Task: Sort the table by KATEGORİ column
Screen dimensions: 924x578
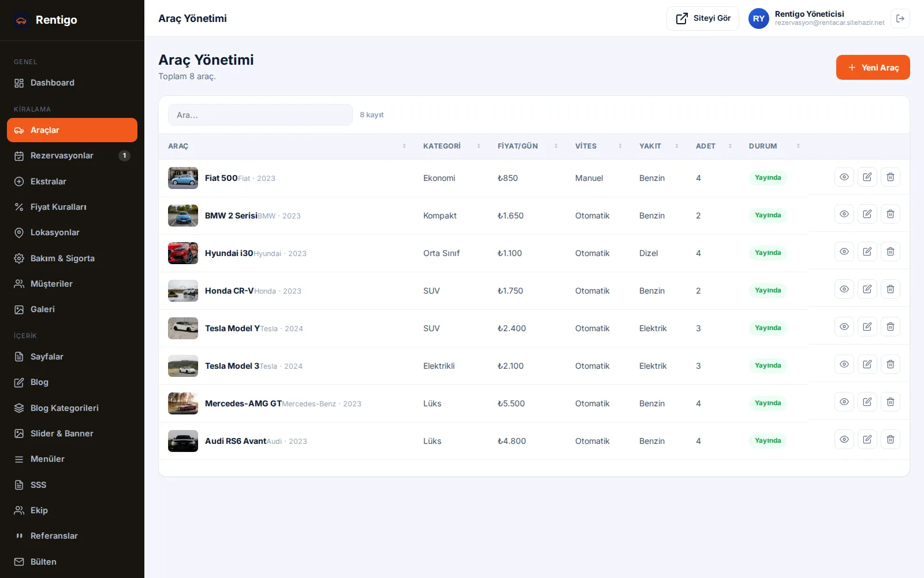Action: pyautogui.click(x=452, y=146)
